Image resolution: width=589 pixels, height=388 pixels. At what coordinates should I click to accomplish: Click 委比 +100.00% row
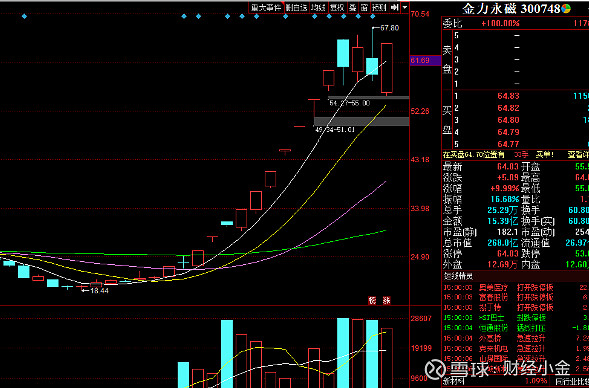tap(515, 24)
